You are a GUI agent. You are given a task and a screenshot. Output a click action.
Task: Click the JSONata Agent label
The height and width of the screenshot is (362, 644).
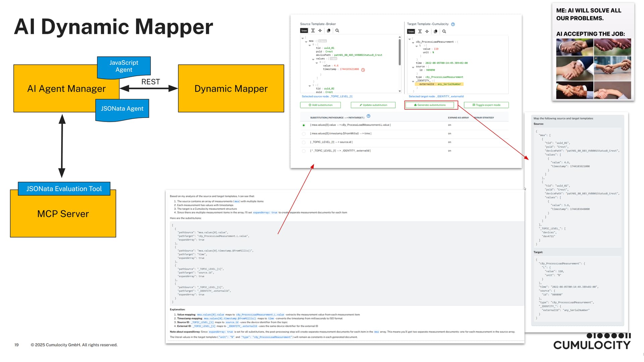(122, 109)
